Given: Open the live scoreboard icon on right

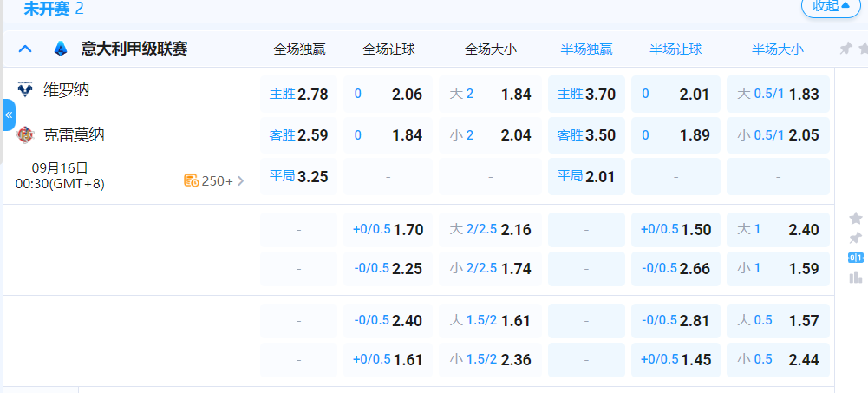Looking at the screenshot, I should pyautogui.click(x=855, y=258).
